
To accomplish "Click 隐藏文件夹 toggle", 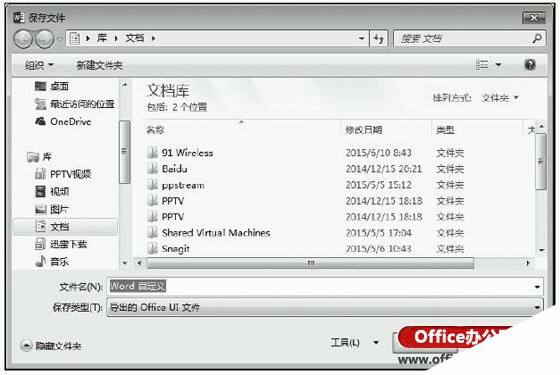I will click(50, 346).
